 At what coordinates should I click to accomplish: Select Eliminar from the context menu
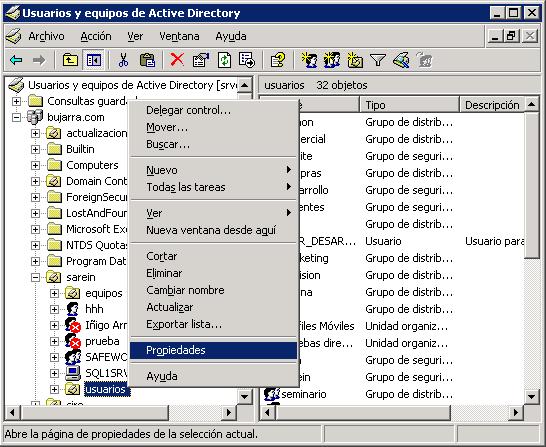213,273
